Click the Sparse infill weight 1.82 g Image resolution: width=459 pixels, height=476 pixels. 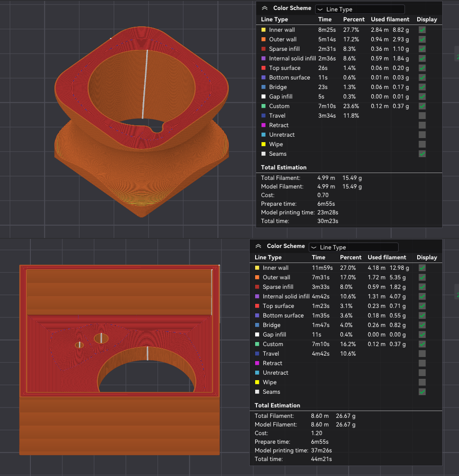(x=397, y=287)
